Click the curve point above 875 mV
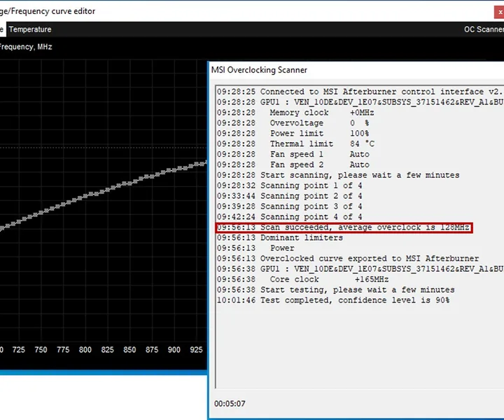 point(152,176)
